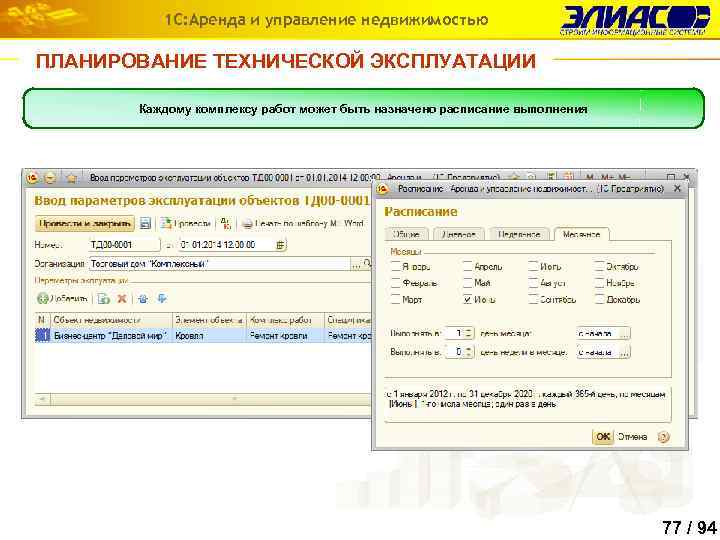Image resolution: width=720 pixels, height=540 pixels.
Task: Click the horizontal scrollbar under the table
Action: click(x=209, y=399)
